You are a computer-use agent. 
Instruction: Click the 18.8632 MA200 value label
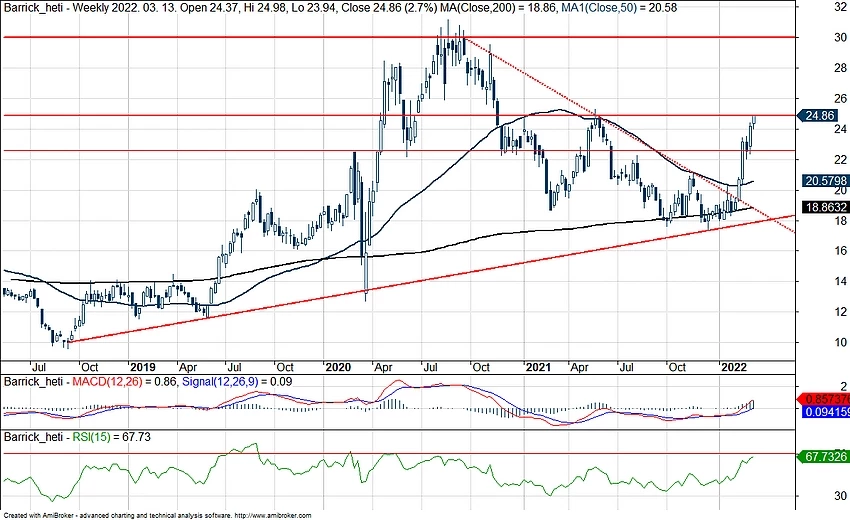point(826,207)
